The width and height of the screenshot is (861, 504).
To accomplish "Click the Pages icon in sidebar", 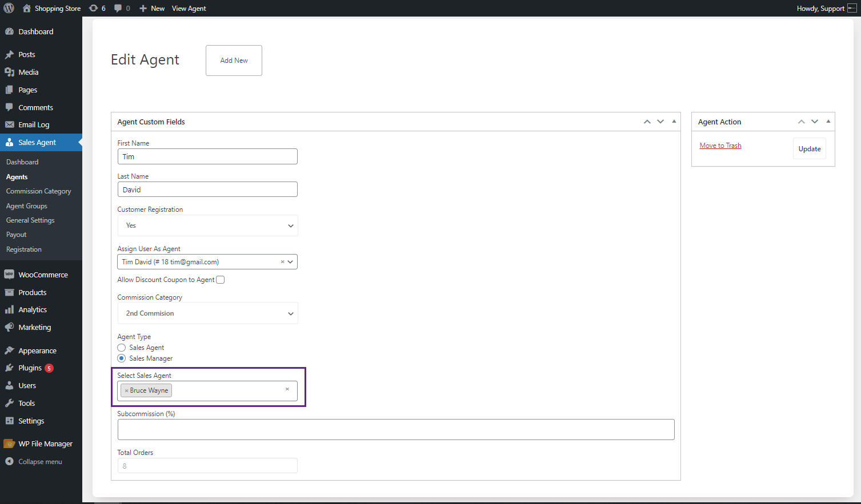I will 9,90.
